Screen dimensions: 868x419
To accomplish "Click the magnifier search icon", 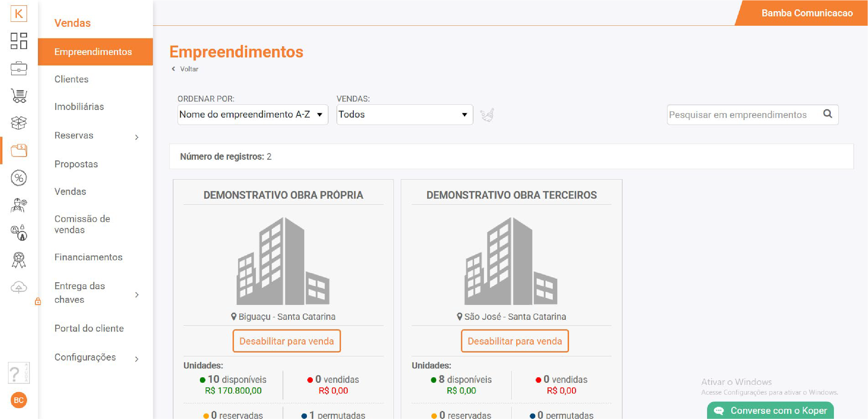I will point(828,114).
